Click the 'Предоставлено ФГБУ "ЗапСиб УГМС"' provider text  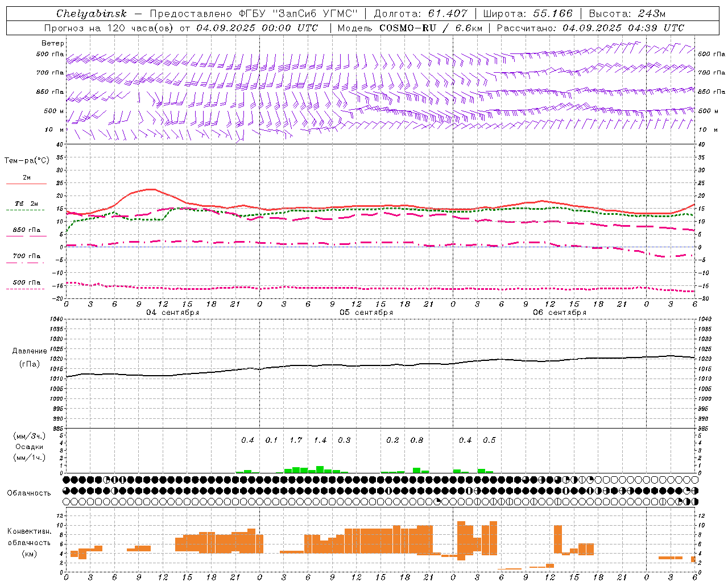click(x=254, y=14)
